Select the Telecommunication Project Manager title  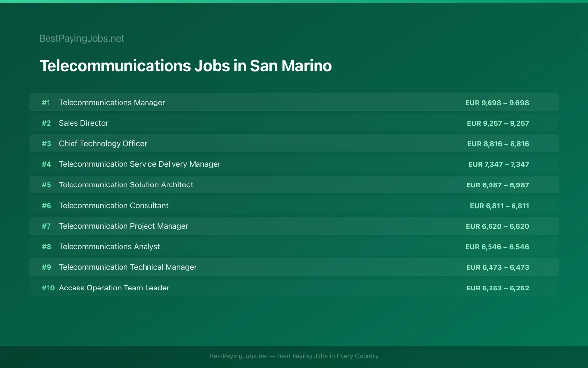pos(123,226)
